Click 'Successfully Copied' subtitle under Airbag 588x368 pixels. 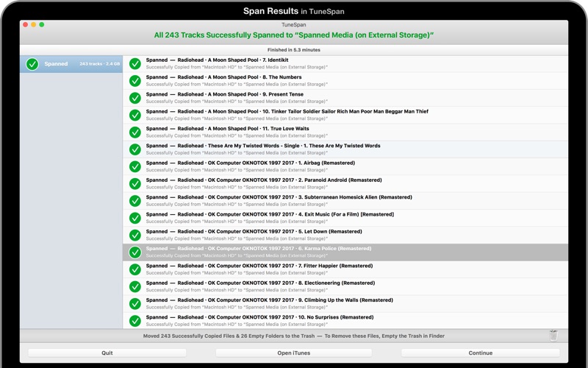pos(237,170)
